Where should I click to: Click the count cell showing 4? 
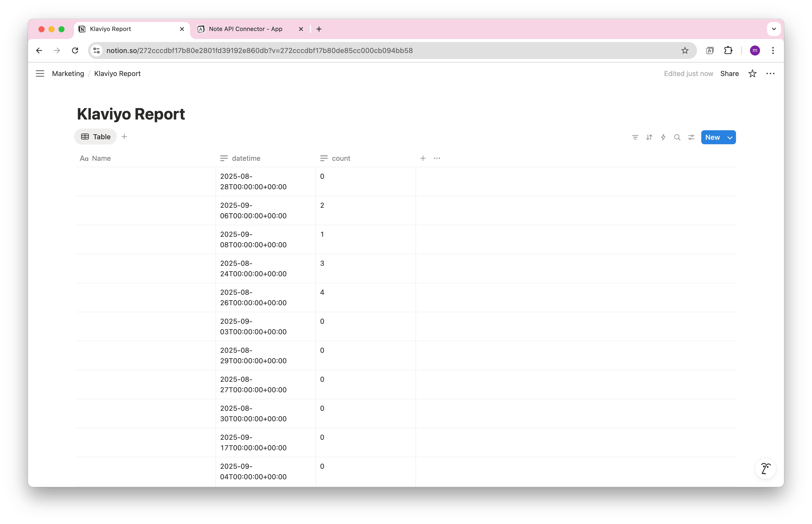366,297
